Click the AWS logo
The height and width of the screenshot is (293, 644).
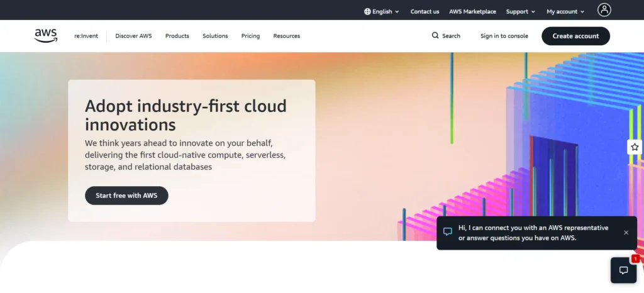tap(45, 36)
